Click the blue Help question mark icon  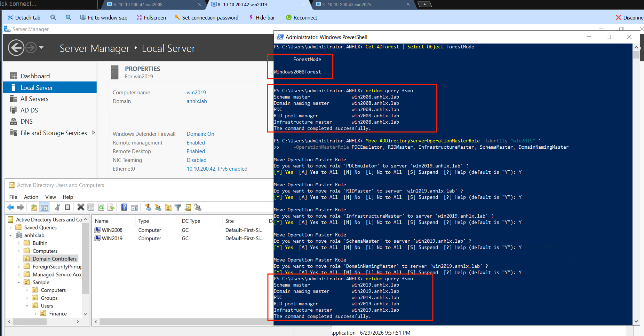[124, 208]
